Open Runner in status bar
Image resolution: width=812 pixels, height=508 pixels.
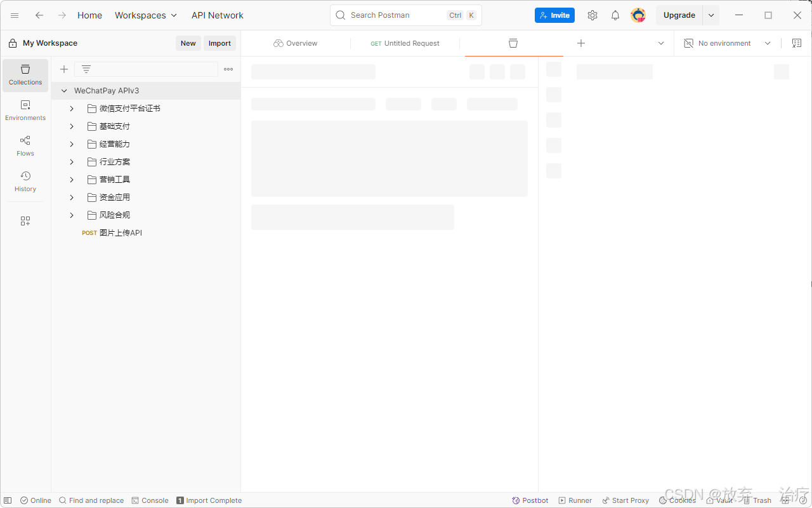pyautogui.click(x=575, y=500)
